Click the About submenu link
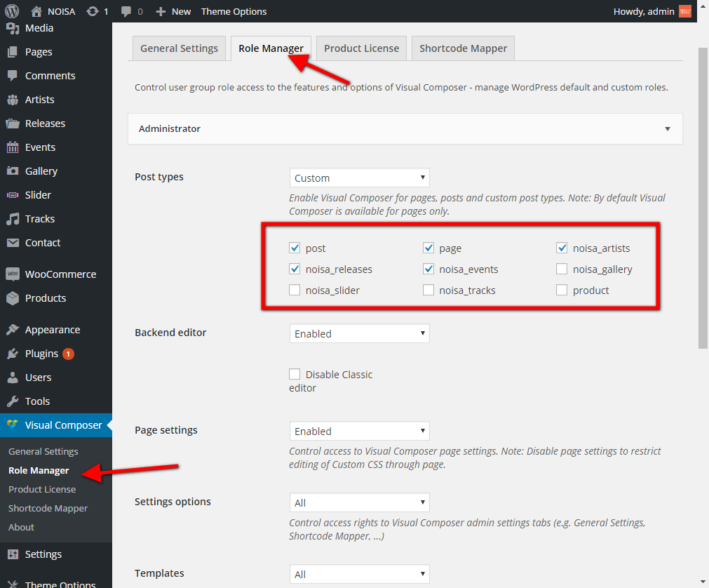This screenshot has width=709, height=588. click(21, 527)
